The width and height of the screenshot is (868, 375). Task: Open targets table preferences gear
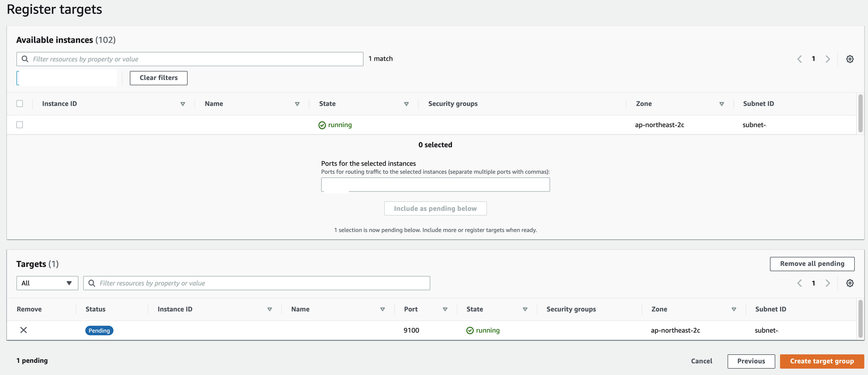coord(850,283)
